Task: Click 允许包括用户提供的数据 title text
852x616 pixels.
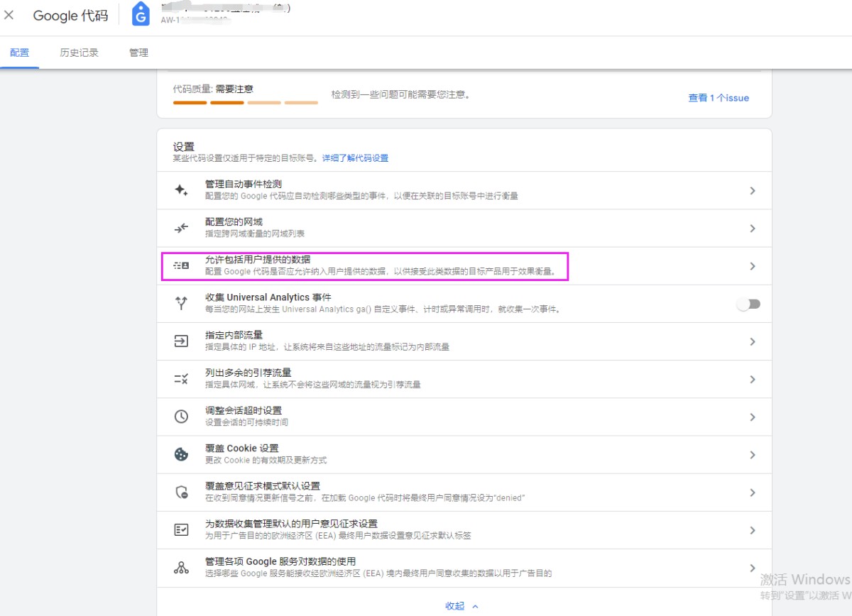Action: point(258,260)
